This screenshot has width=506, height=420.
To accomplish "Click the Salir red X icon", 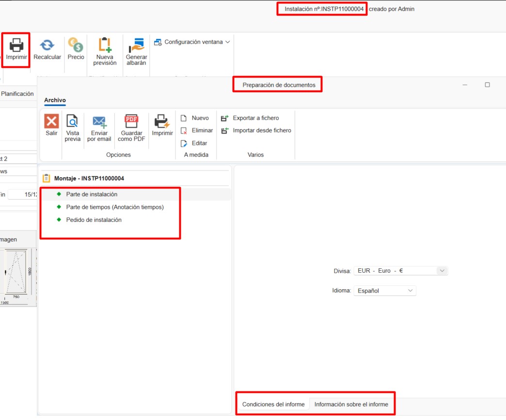I will 51,122.
